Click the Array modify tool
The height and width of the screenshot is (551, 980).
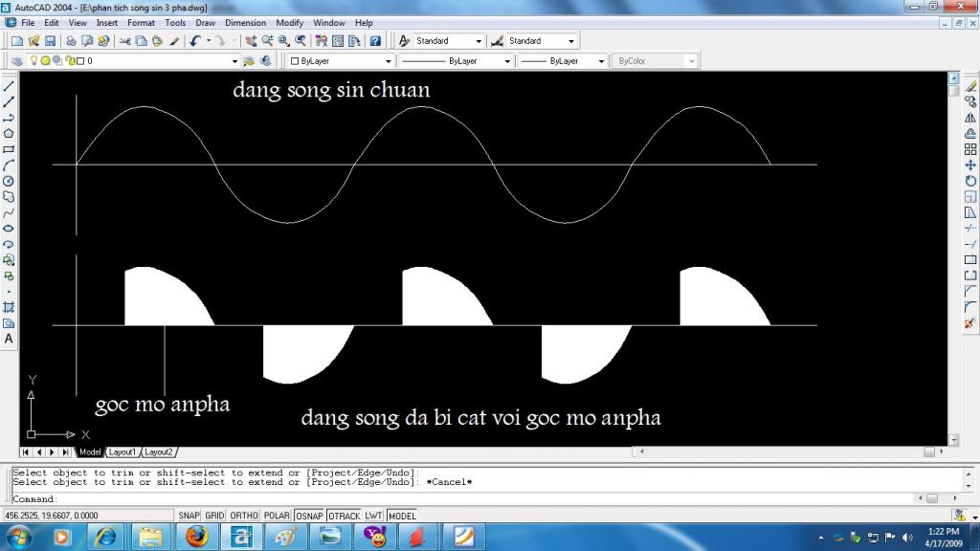(x=970, y=149)
